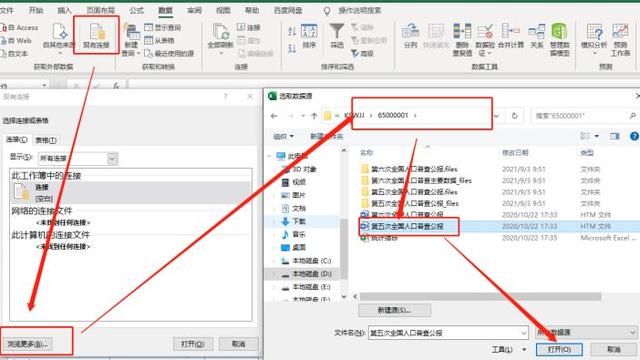Click the blue help icon in file dialog

pos(634,136)
